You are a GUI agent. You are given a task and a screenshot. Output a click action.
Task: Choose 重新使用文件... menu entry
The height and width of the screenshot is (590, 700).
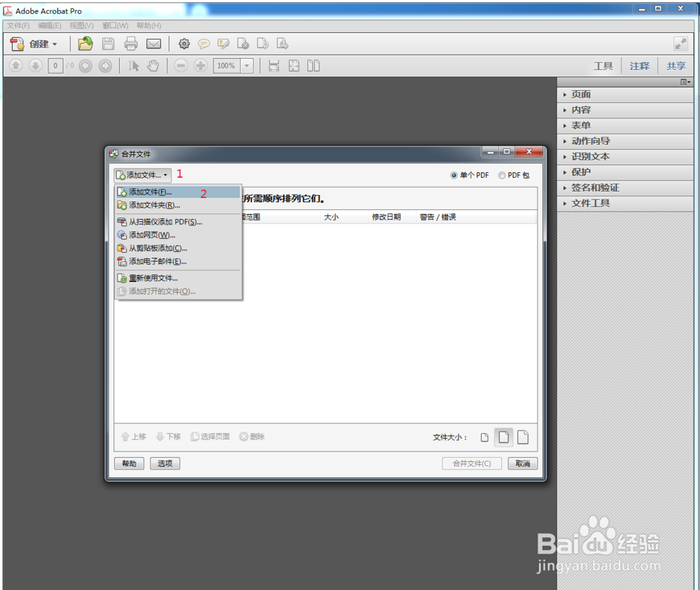(178, 278)
